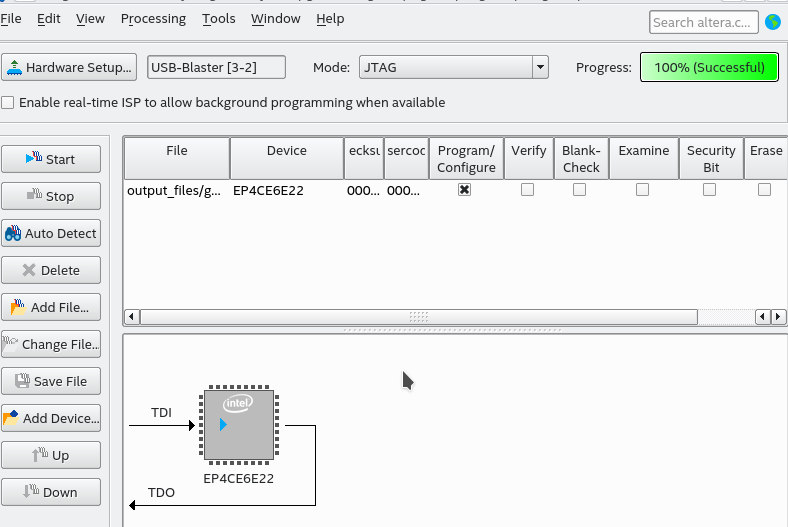Click the EP4CE6E22 chip in JTAG chain

[x=239, y=425]
